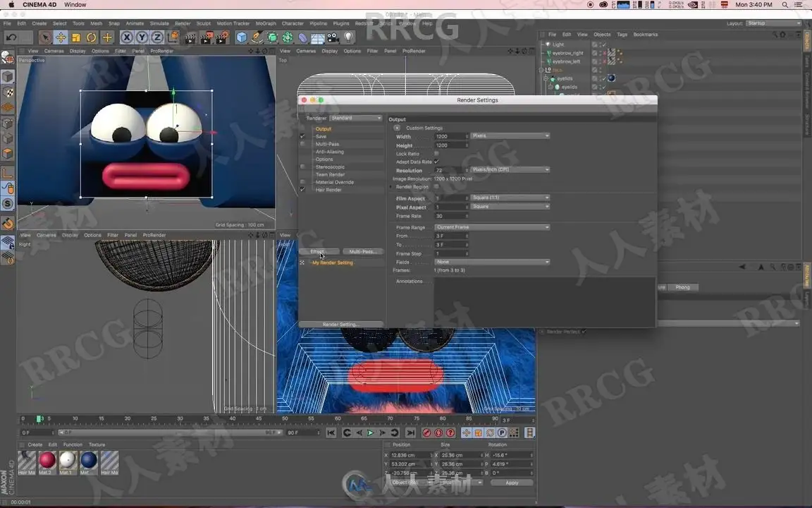This screenshot has width=812, height=508.
Task: Go to end of animation
Action: coord(411,433)
